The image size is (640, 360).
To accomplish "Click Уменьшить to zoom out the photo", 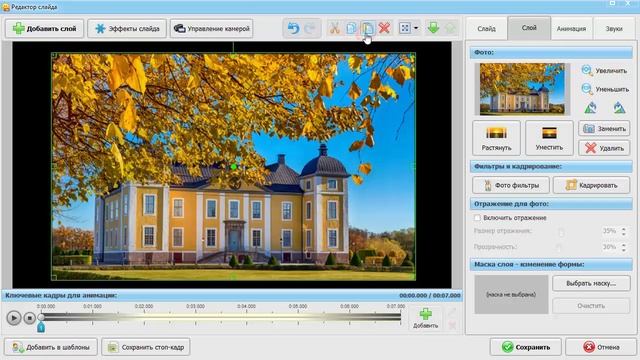I will point(605,89).
